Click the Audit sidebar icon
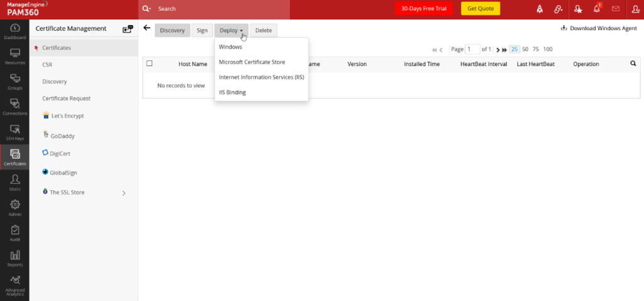The image size is (644, 301). [14, 233]
